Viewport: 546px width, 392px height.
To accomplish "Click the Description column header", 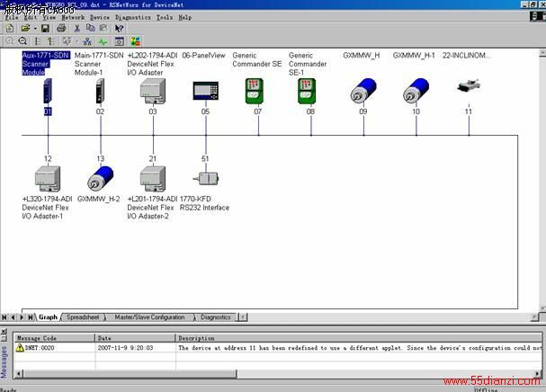I will pos(359,338).
